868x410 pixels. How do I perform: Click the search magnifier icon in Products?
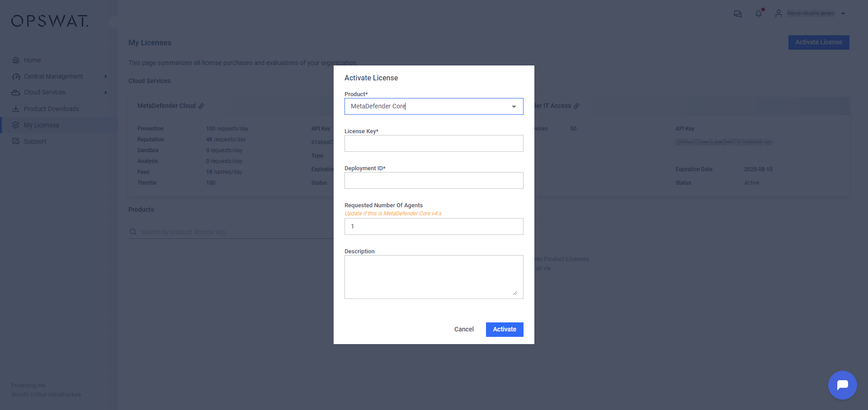point(133,232)
